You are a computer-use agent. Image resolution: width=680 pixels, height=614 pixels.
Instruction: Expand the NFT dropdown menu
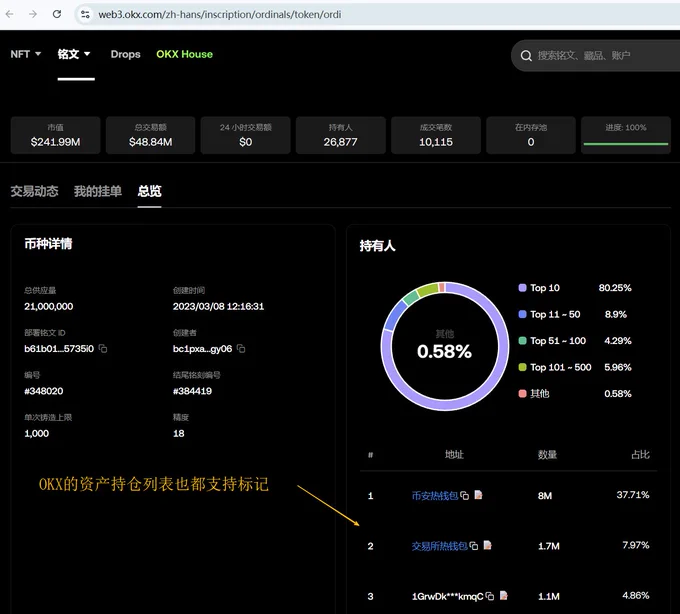(x=26, y=54)
